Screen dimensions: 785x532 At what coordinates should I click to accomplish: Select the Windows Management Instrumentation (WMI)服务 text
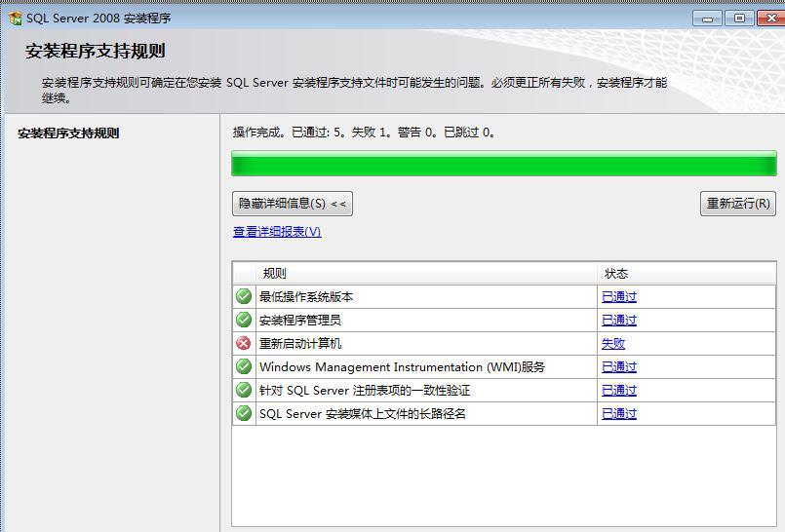pyautogui.click(x=402, y=366)
